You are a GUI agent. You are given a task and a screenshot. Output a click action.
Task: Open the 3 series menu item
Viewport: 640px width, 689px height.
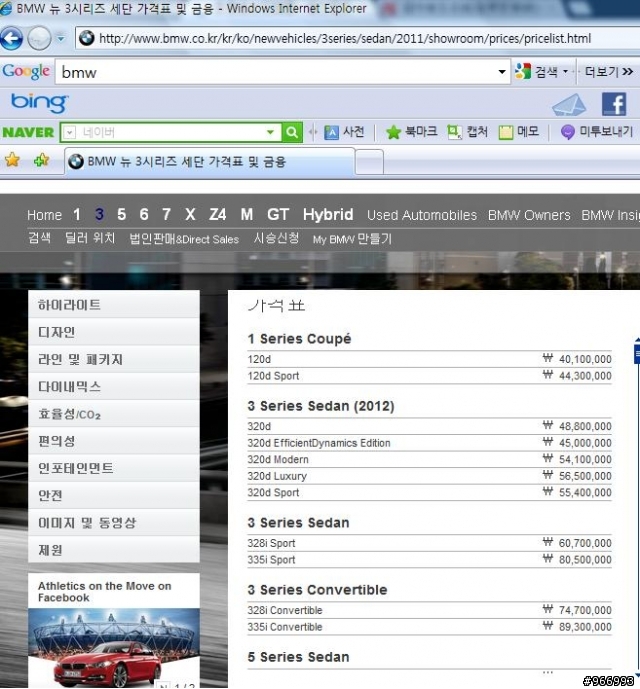pyautogui.click(x=99, y=214)
